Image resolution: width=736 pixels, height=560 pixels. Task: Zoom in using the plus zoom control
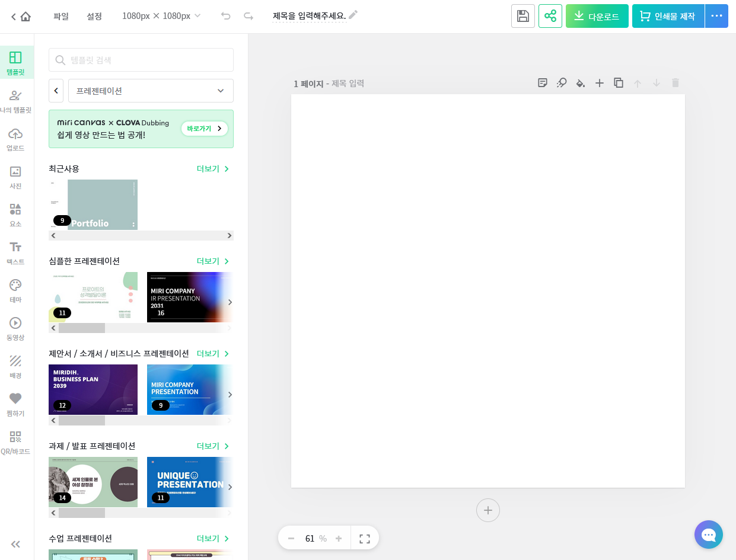pyautogui.click(x=338, y=537)
